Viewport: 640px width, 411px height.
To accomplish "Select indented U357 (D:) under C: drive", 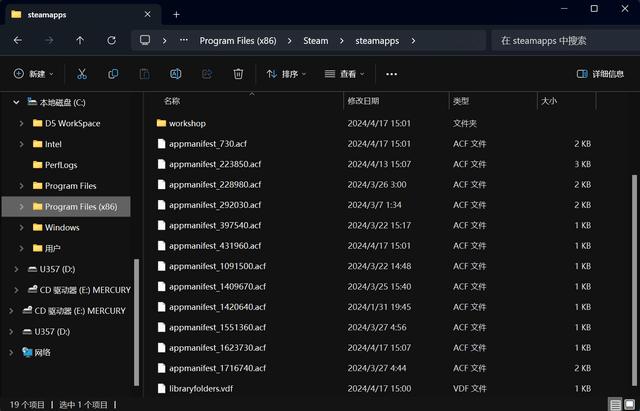I will coord(51,269).
